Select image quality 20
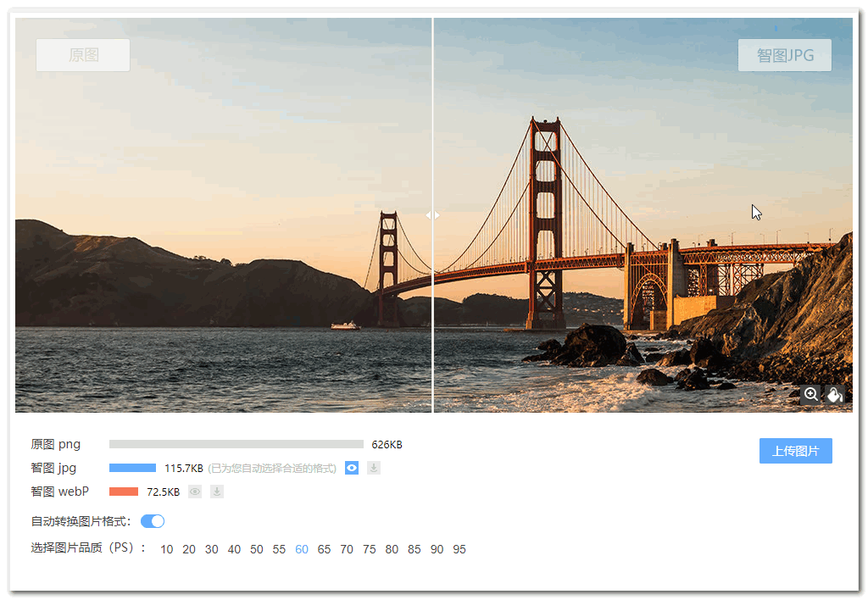 tap(189, 550)
